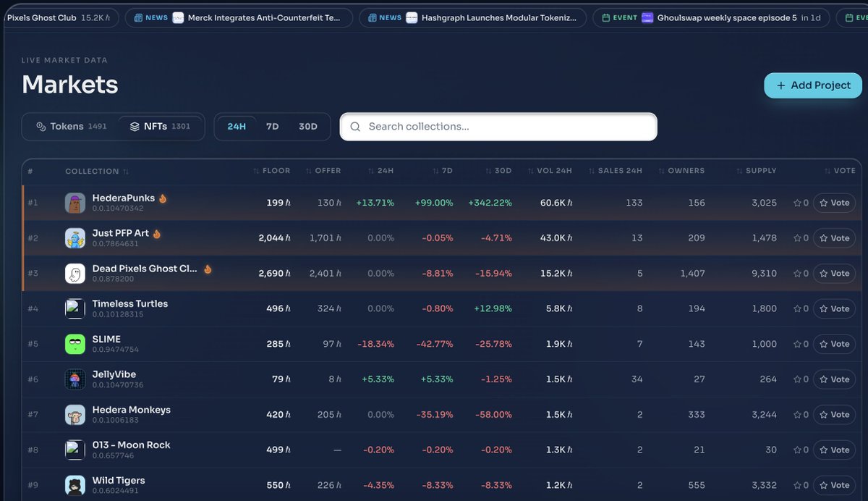
Task: Click the star count in SLIME row
Action: coord(801,344)
